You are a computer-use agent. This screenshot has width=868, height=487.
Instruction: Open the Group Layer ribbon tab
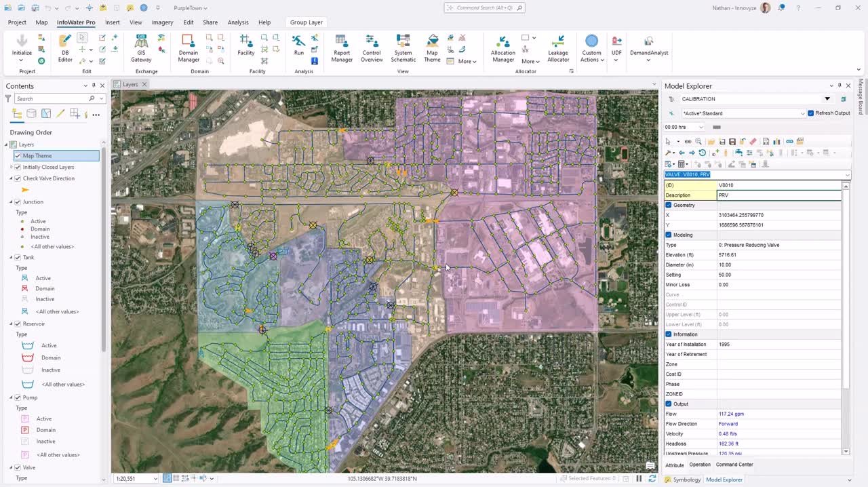click(x=307, y=22)
